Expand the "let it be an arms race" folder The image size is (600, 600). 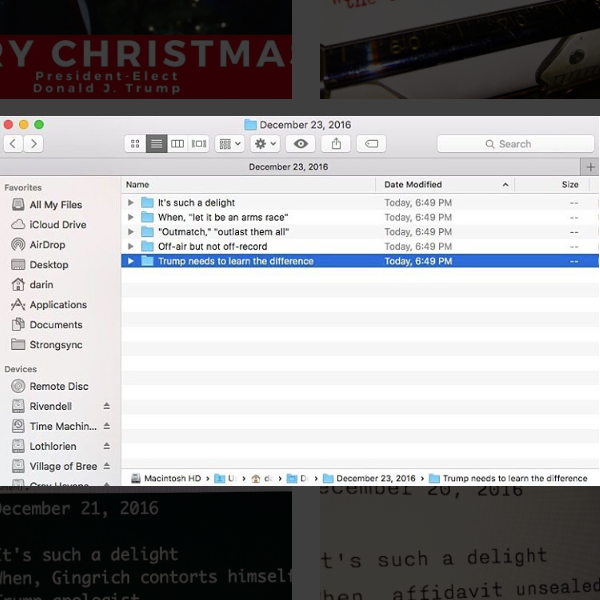click(131, 217)
